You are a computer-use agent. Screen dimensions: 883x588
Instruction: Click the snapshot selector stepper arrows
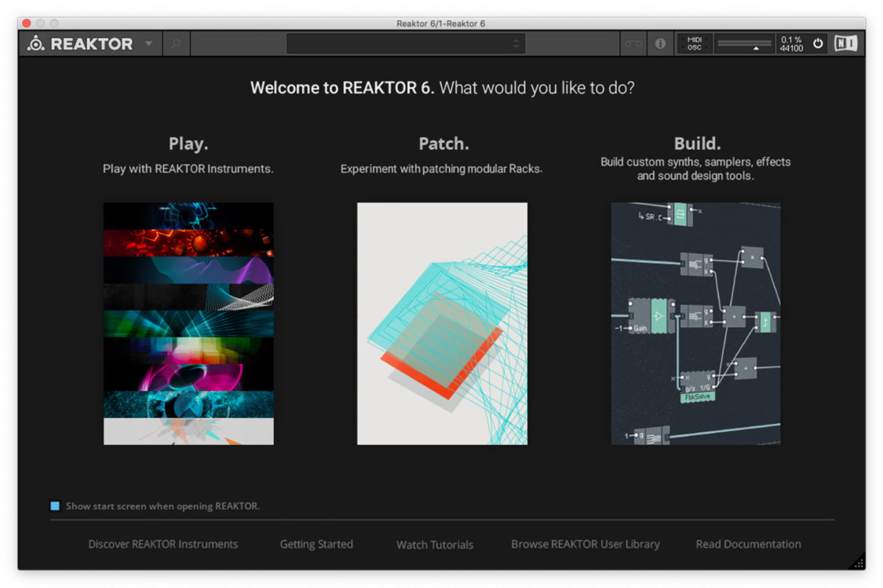pos(517,44)
